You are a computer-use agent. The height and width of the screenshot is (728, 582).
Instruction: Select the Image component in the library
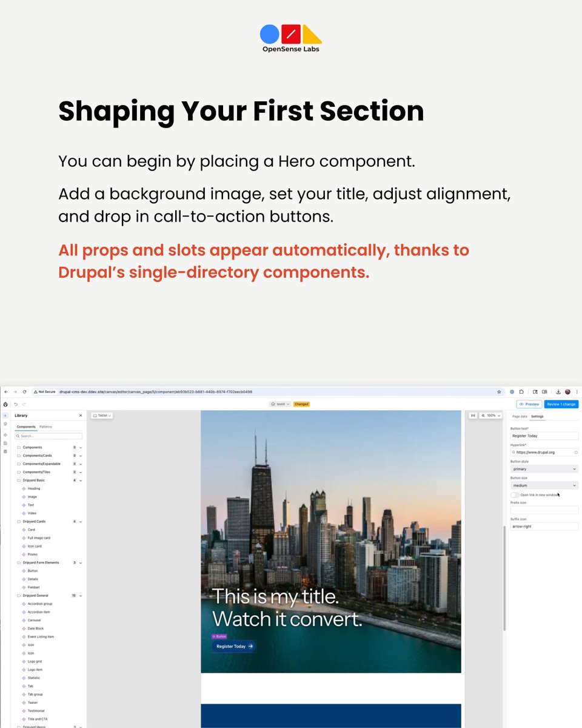pyautogui.click(x=32, y=497)
